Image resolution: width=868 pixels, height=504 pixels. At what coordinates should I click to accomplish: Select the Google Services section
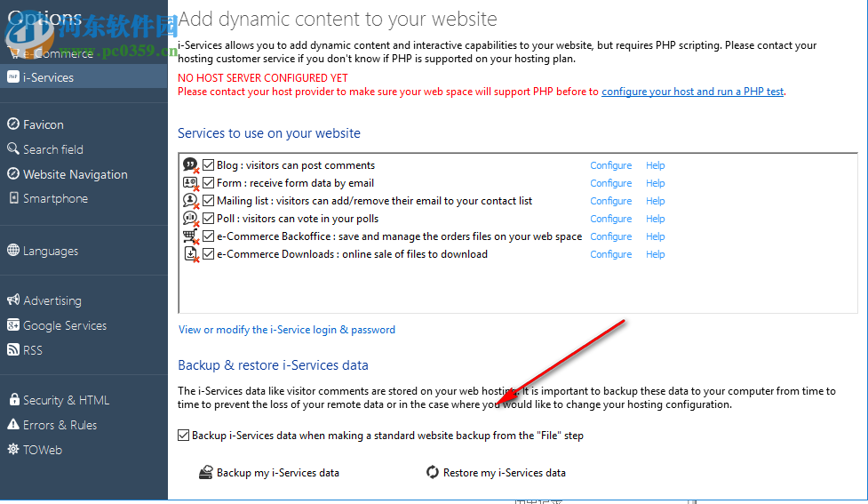click(x=64, y=325)
